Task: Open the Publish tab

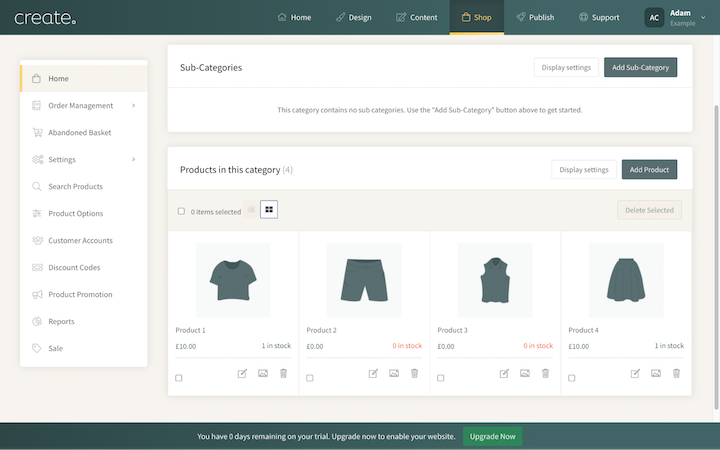Action: [535, 17]
